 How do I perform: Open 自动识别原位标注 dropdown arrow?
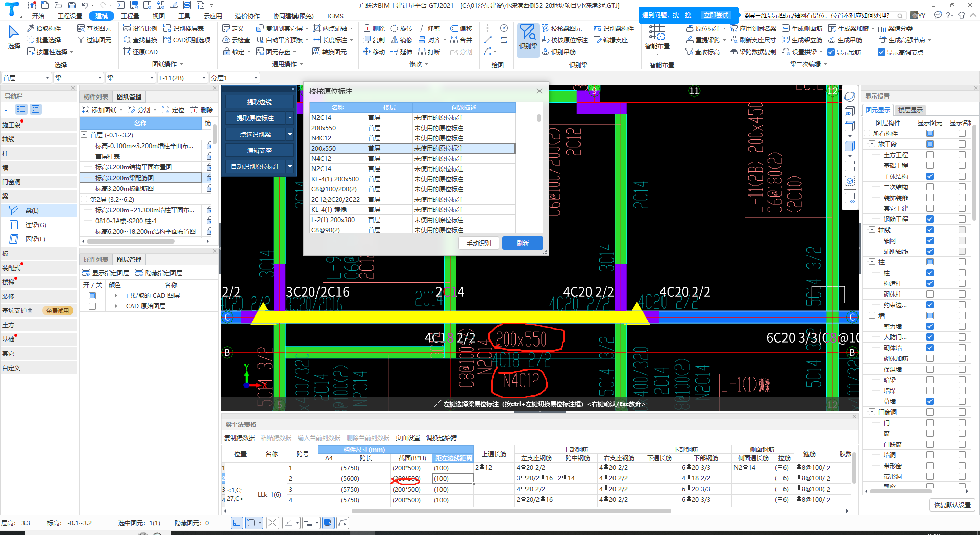[x=290, y=166]
